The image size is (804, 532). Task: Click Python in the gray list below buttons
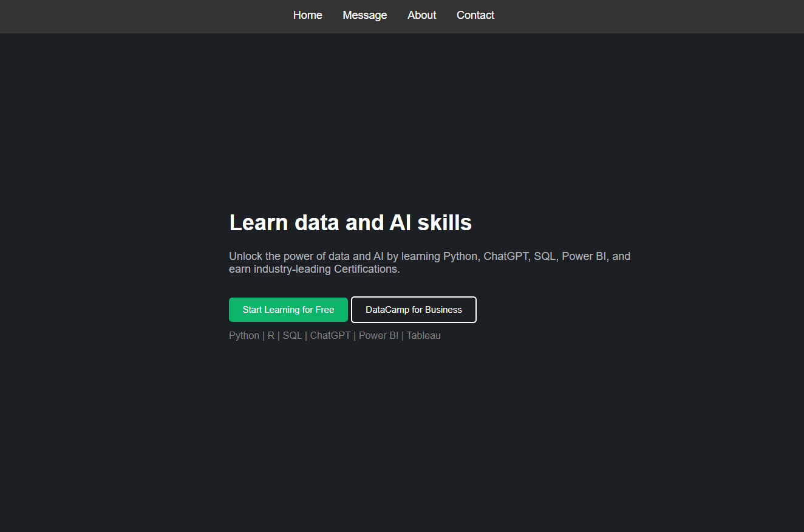(244, 335)
